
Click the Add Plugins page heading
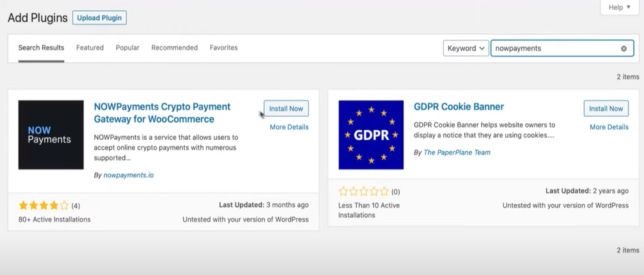(x=38, y=18)
